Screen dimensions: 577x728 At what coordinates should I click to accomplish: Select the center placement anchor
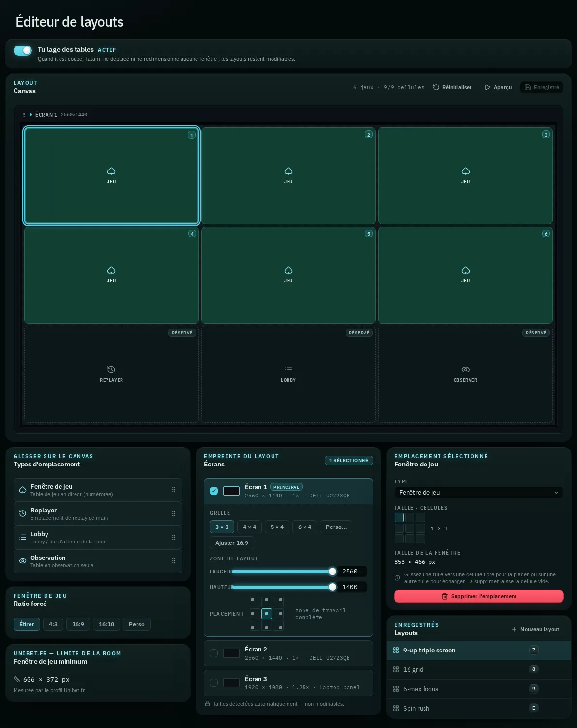267,614
